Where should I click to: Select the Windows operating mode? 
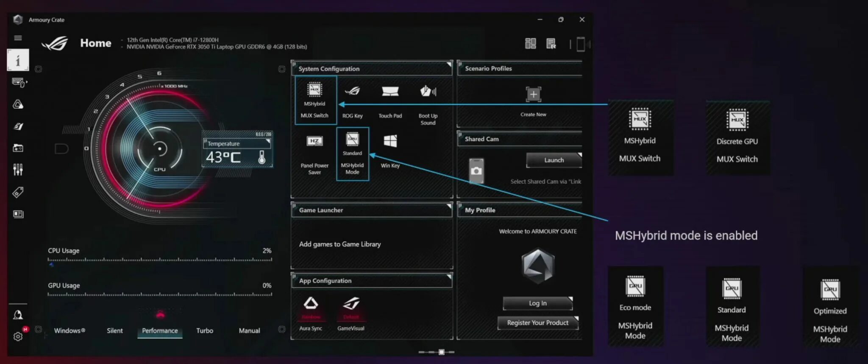click(x=70, y=330)
